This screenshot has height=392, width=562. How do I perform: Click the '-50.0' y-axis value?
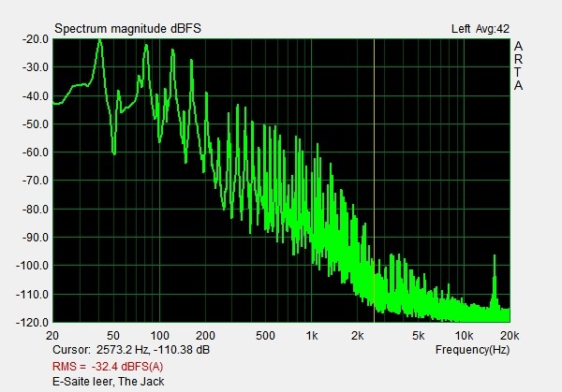coord(36,124)
